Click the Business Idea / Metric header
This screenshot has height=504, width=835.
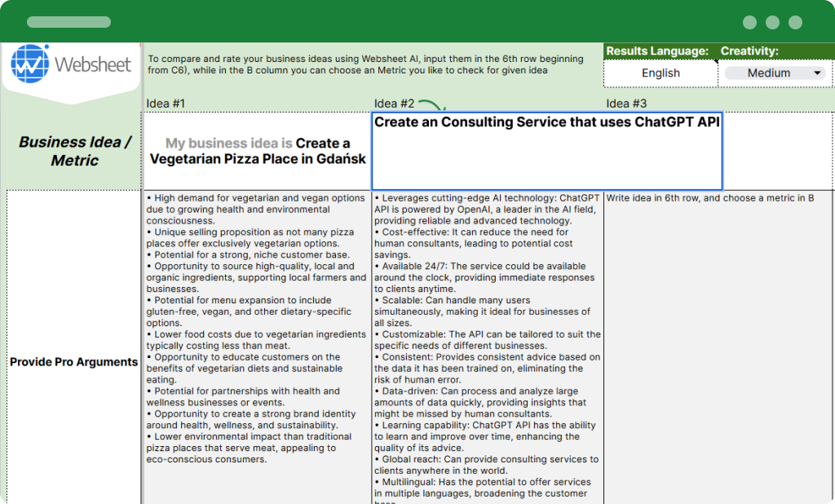[x=74, y=151]
